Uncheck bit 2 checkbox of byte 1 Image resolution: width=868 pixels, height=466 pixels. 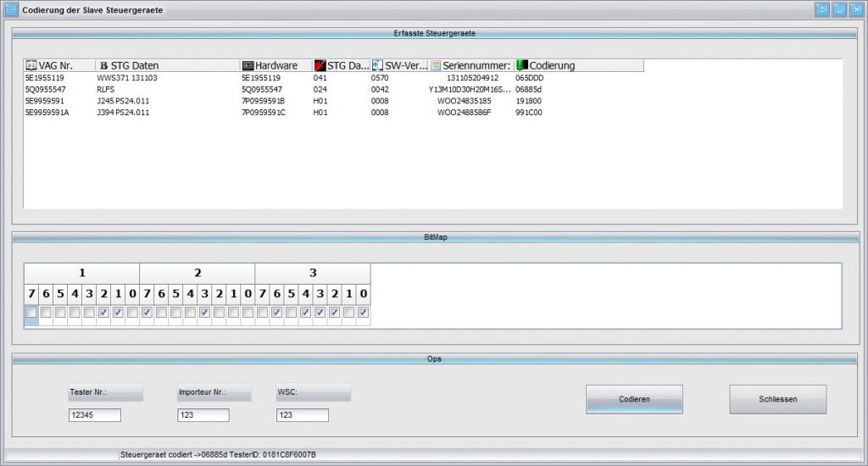(103, 313)
